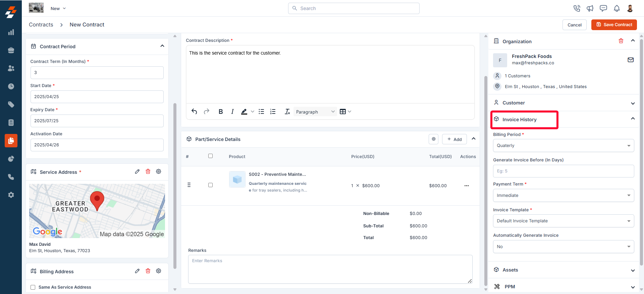Open Automatically Generate Invoice dropdown
The image size is (644, 294).
(x=563, y=247)
